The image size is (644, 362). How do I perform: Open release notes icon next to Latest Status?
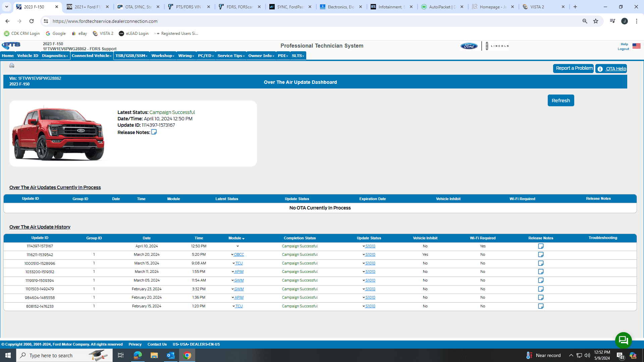(x=154, y=132)
